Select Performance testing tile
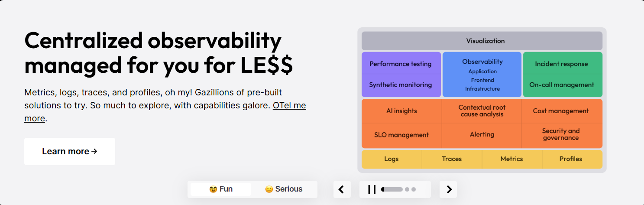 pos(401,63)
